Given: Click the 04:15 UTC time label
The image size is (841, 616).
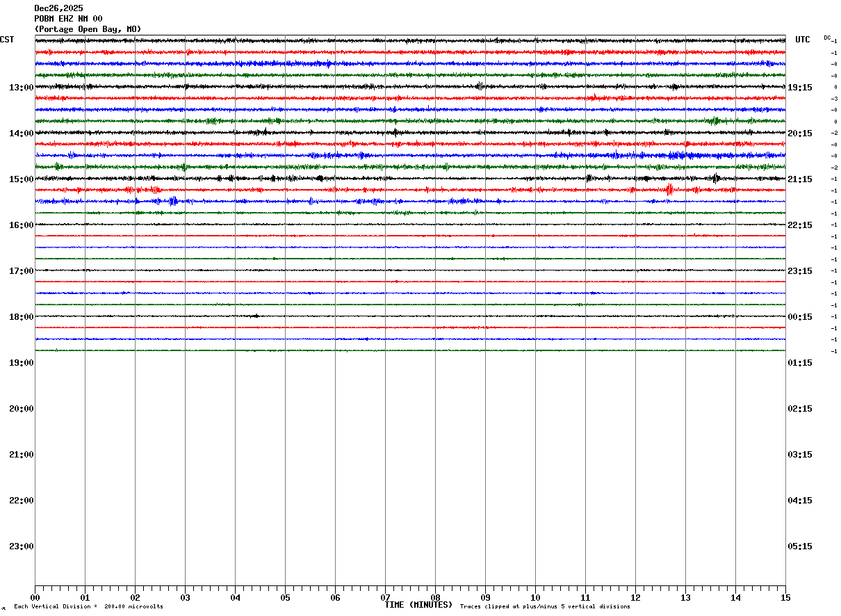Looking at the screenshot, I should (800, 501).
